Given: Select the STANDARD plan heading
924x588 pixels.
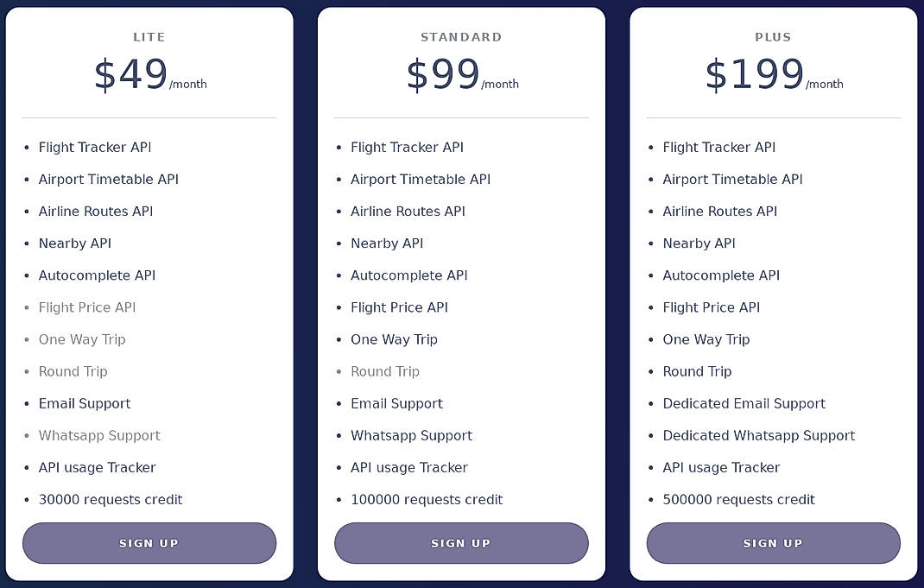Looking at the screenshot, I should click(461, 37).
